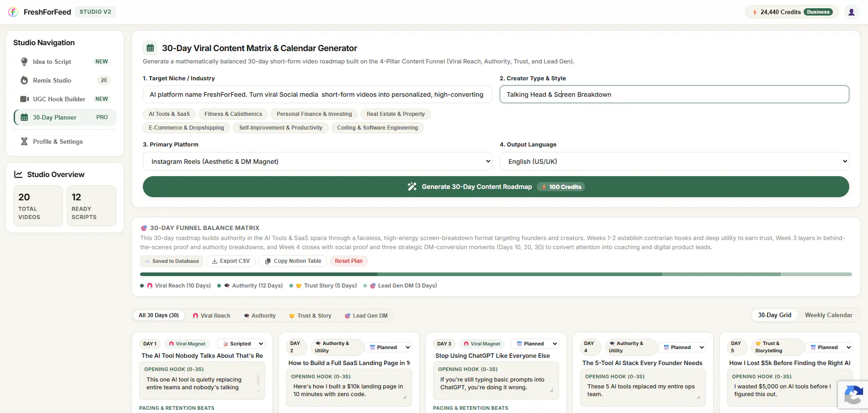
Task: Open UGC Hook Builder in navigation
Action: pos(65,99)
